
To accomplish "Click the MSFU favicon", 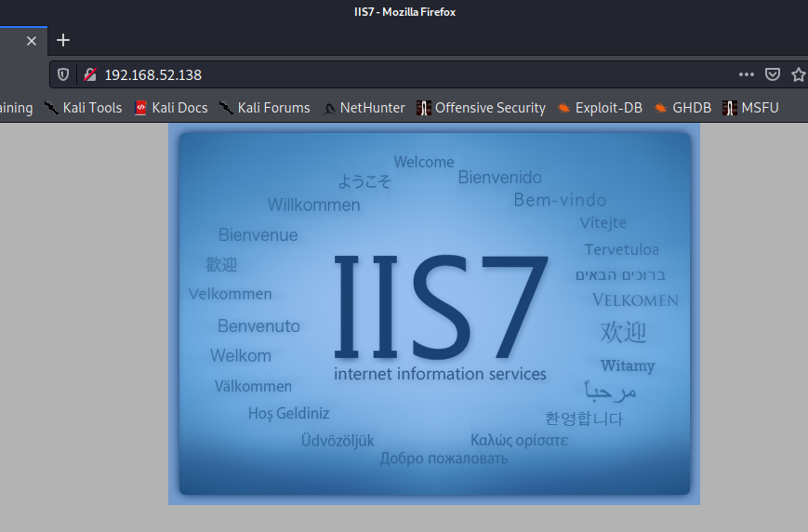I will (729, 108).
